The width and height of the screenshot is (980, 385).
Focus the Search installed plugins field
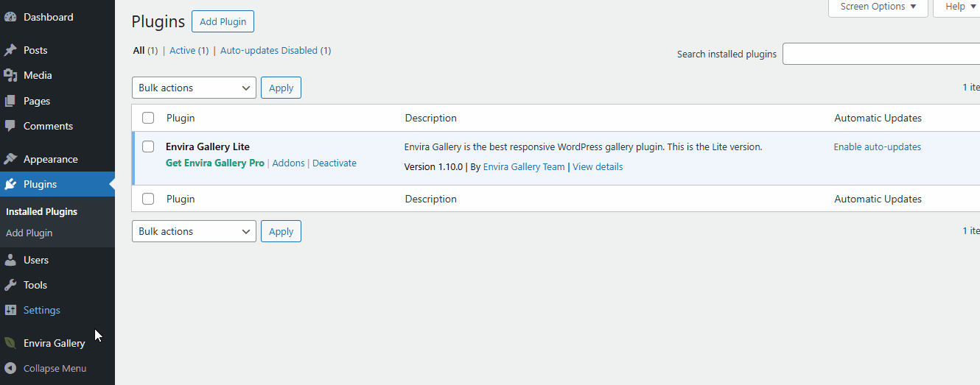click(x=881, y=54)
